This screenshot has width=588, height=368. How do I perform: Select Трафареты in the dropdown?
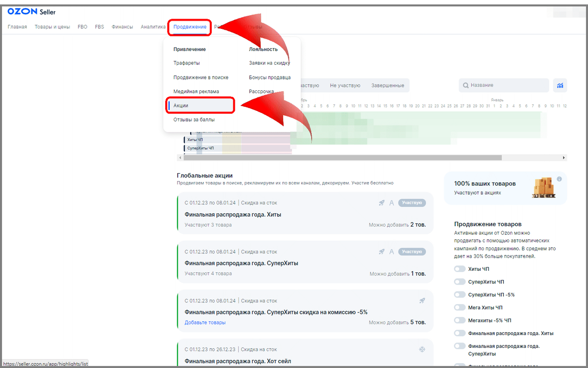(x=187, y=63)
